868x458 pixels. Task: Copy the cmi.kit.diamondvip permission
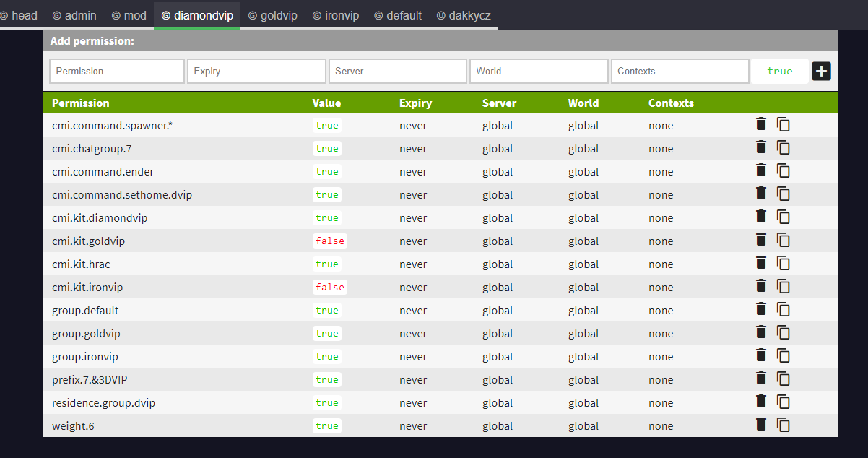[784, 217]
